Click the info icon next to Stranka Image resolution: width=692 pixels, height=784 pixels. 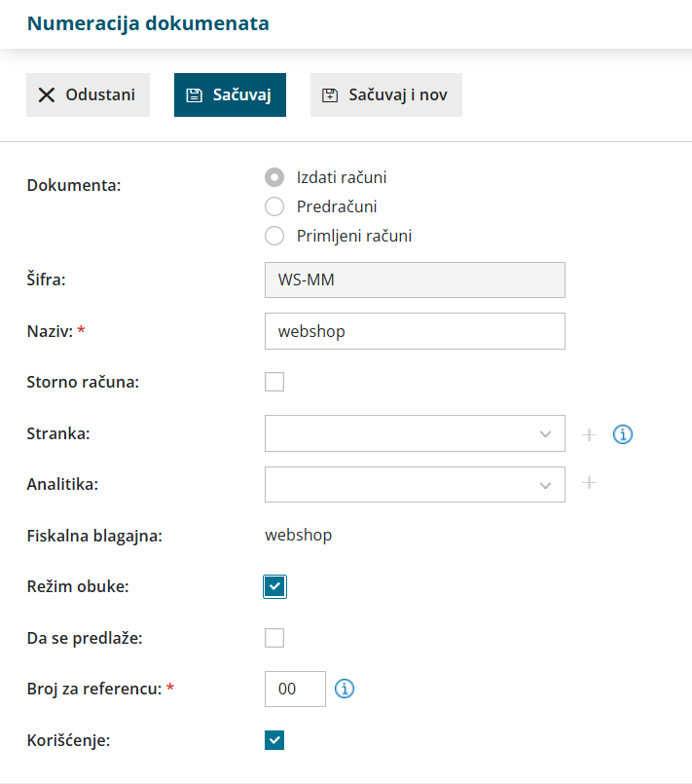click(623, 434)
